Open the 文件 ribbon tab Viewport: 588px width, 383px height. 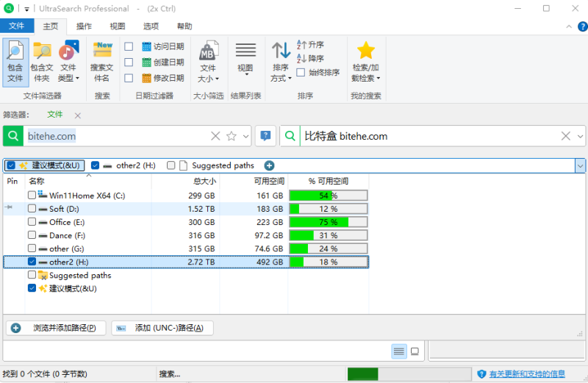pyautogui.click(x=16, y=26)
